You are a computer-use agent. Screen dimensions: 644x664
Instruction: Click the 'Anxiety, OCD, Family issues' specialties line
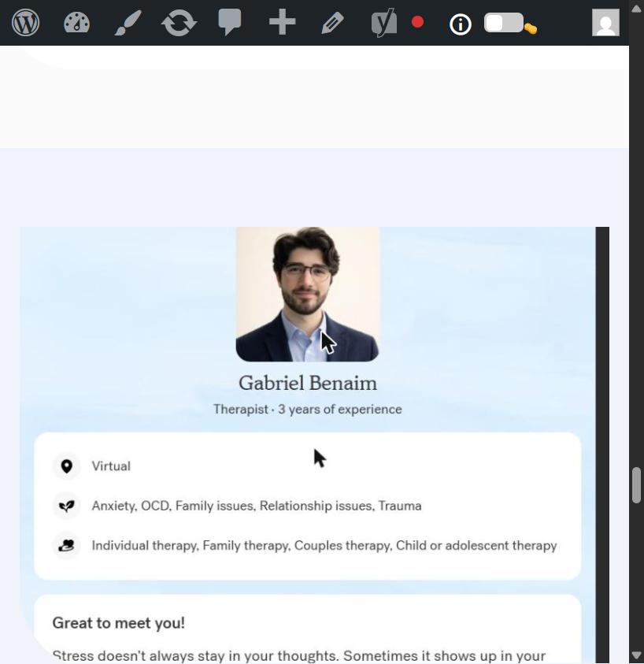click(x=257, y=506)
